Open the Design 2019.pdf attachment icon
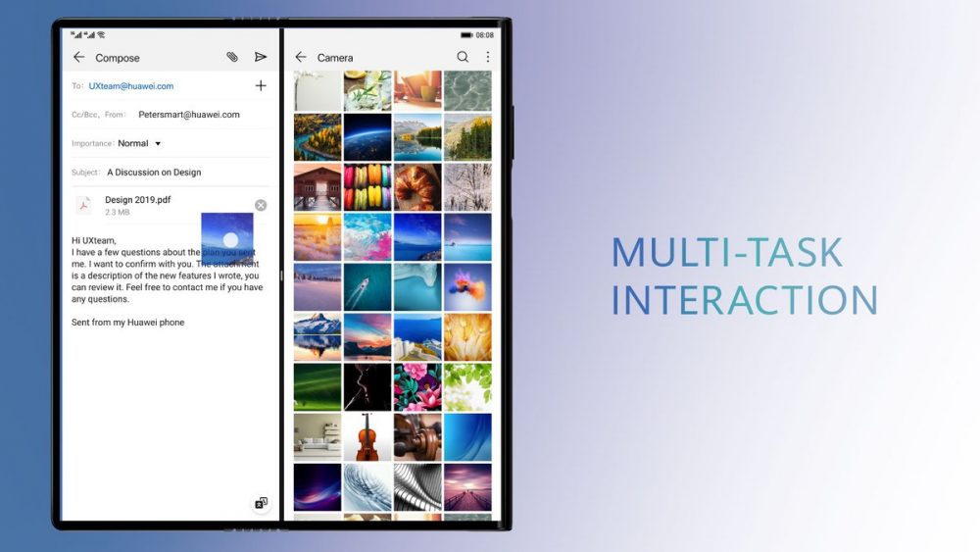Image resolution: width=980 pixels, height=552 pixels. tap(84, 205)
